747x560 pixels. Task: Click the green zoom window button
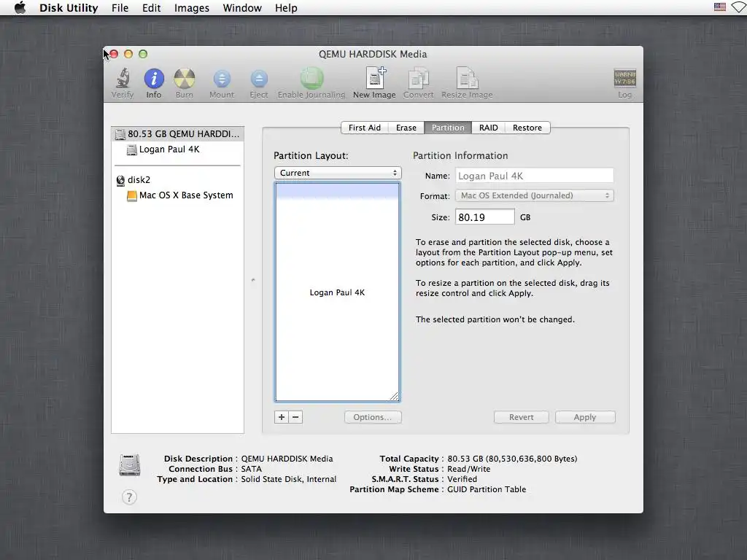[x=143, y=54]
